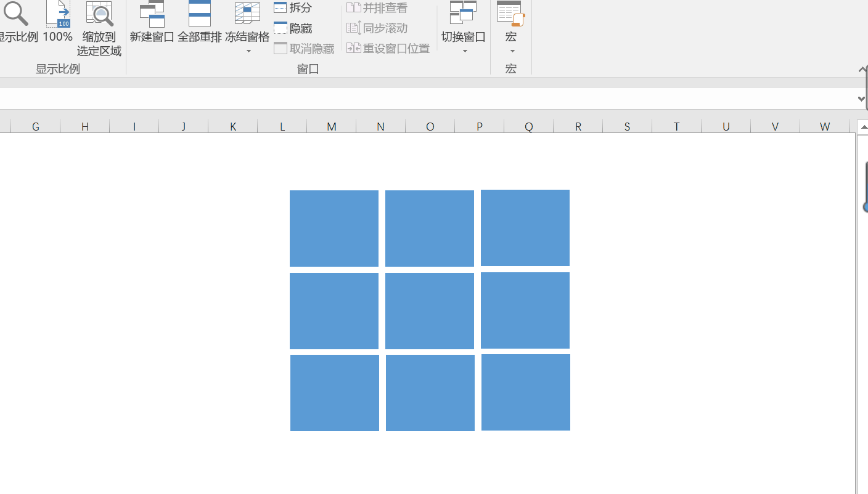Open the 冻结窗格 freeze panes menu
This screenshot has height=494, width=868.
click(247, 28)
